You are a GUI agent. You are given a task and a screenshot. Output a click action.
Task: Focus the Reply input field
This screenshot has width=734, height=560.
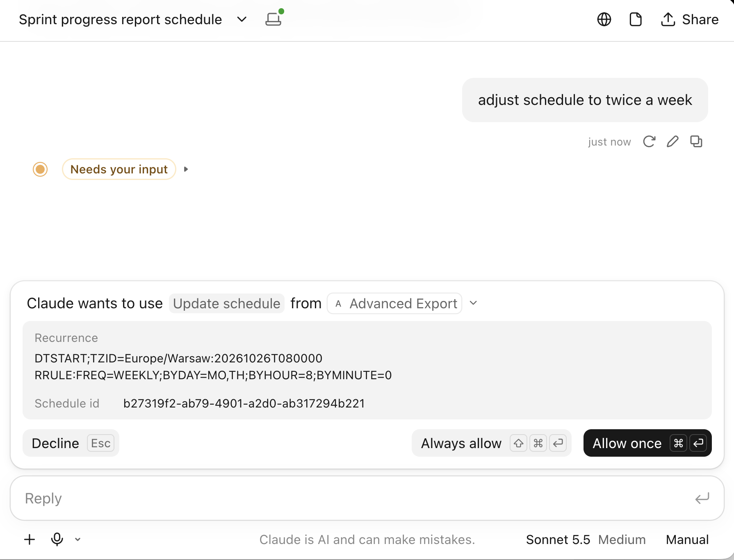[367, 498]
